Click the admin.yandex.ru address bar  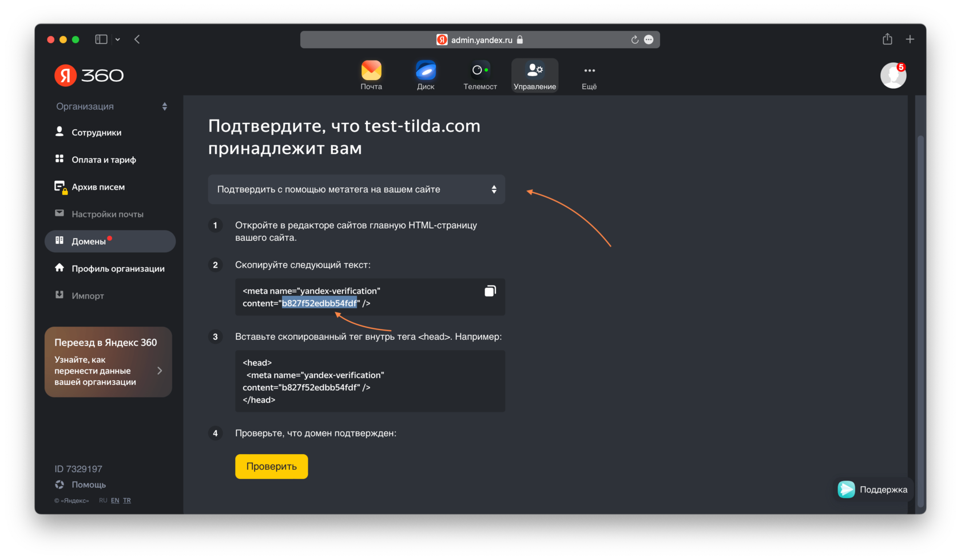480,40
